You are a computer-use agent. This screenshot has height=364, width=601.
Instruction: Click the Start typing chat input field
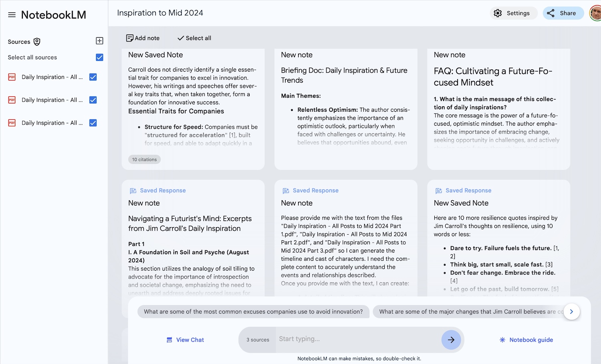tap(357, 339)
